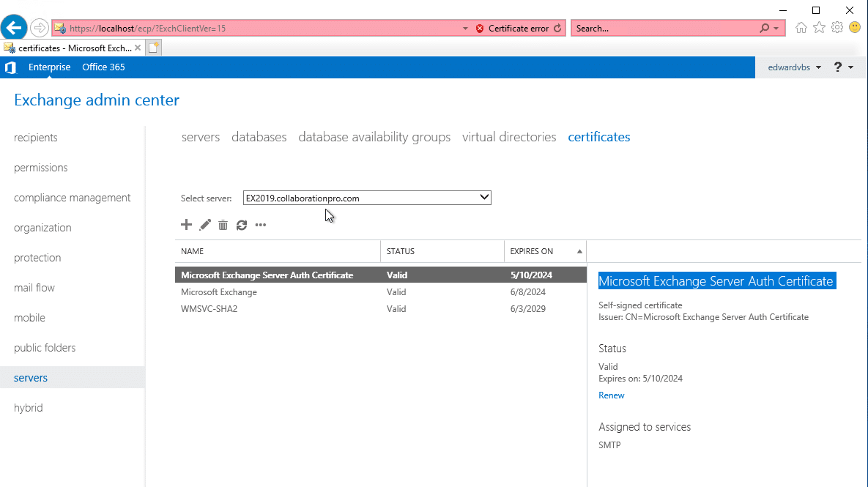Add a new certificate with the plus icon
This screenshot has height=487, width=868.
click(x=186, y=225)
